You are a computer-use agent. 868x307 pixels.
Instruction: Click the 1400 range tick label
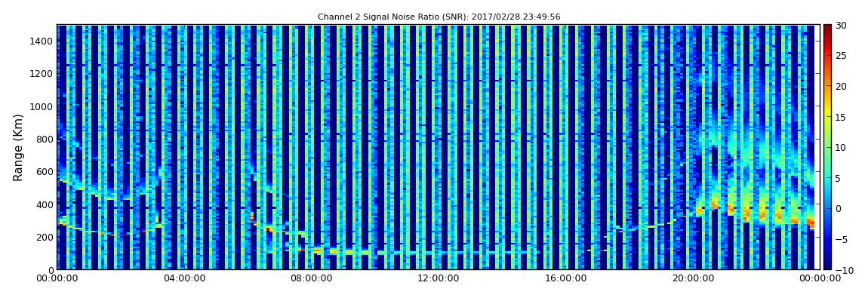tap(42, 41)
